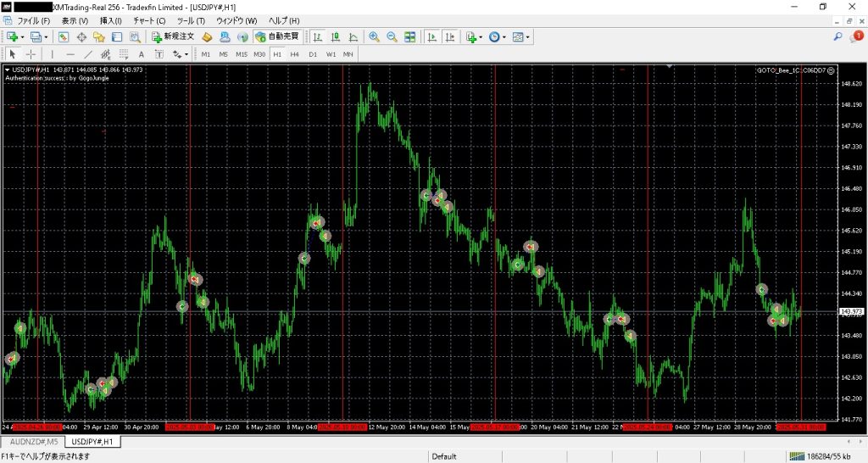Open the notification alert bell icon
The image size is (868, 463).
tap(858, 36)
